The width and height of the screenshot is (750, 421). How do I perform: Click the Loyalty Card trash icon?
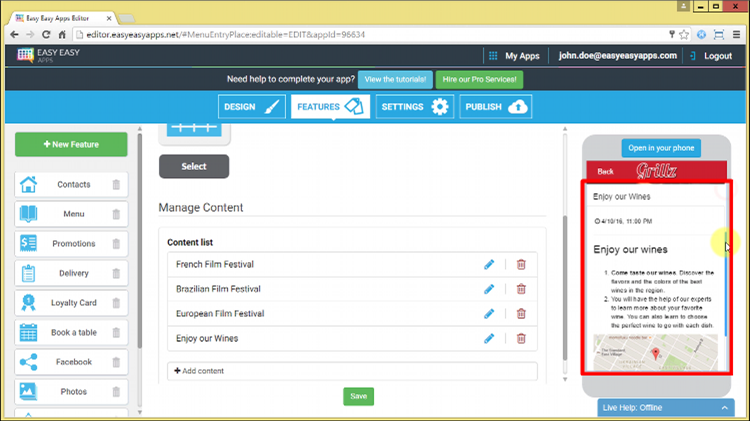(116, 303)
